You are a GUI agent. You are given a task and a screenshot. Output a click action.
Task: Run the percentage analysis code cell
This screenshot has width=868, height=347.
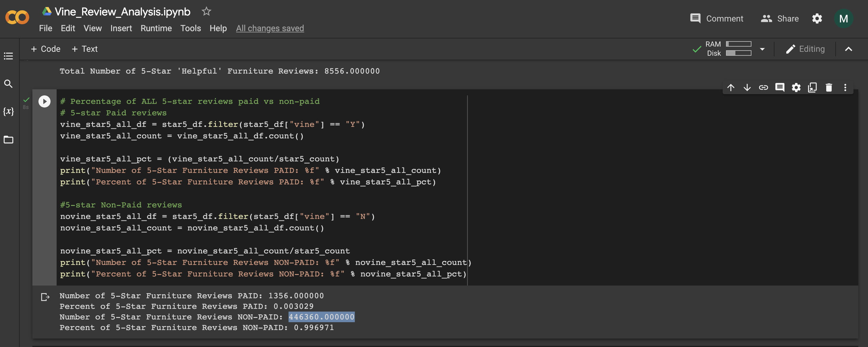point(44,101)
